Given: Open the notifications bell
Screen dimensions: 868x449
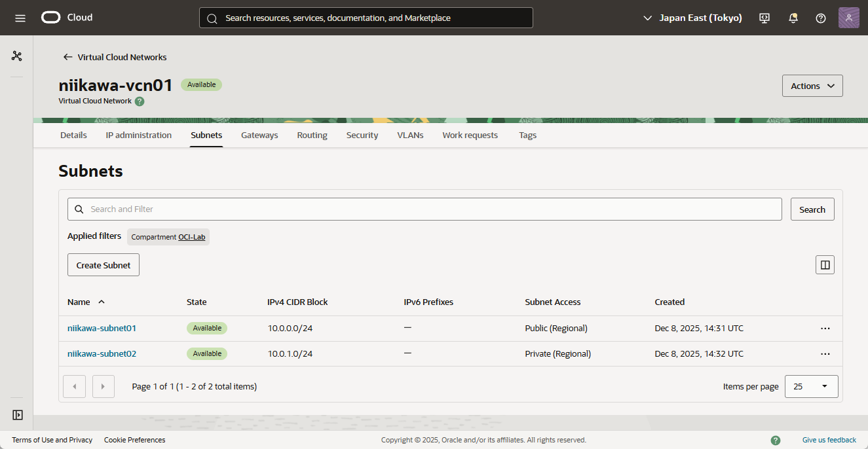Looking at the screenshot, I should click(x=793, y=18).
